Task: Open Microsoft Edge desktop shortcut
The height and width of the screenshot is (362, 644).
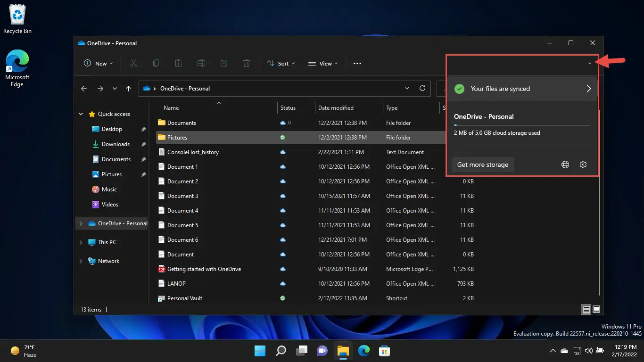Action: pos(17,69)
